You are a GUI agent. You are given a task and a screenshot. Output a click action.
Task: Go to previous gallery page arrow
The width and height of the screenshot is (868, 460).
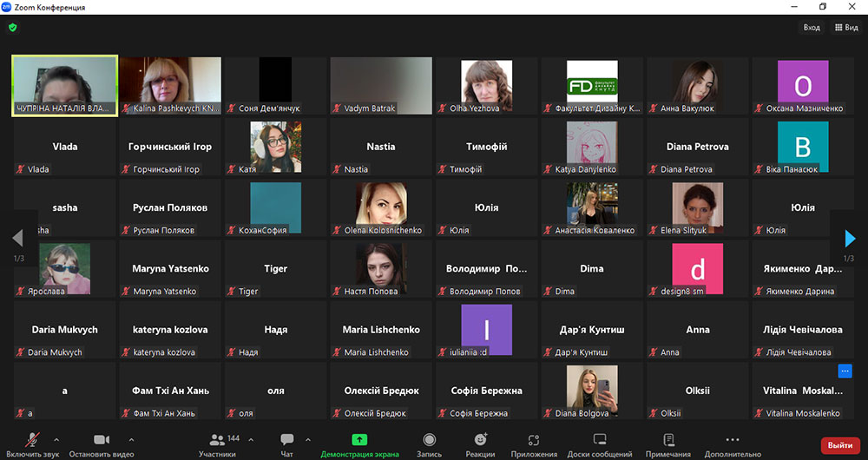(x=17, y=239)
